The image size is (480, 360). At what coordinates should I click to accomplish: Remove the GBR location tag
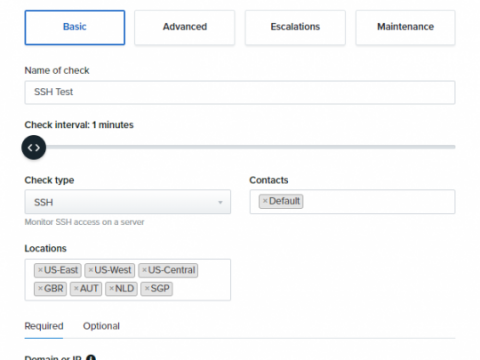(x=40, y=288)
